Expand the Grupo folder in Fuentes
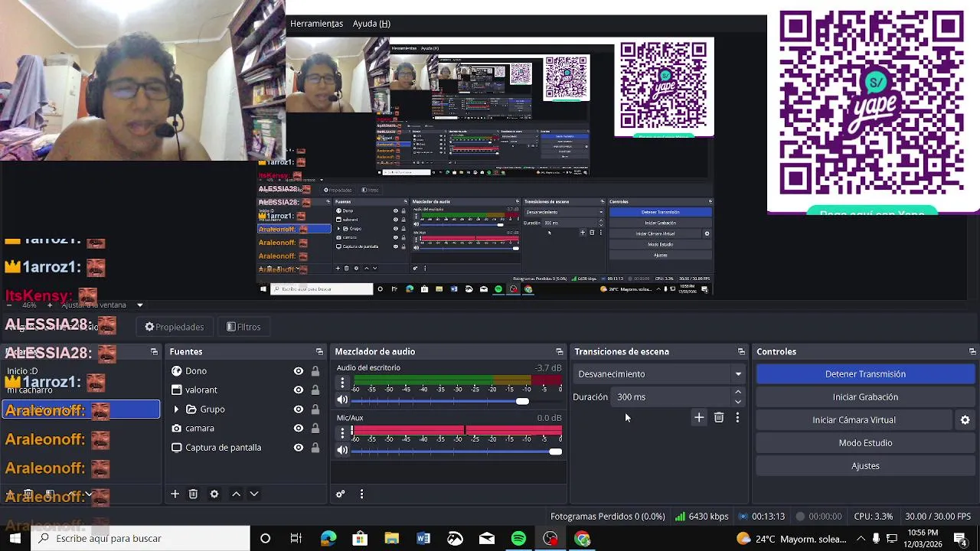 pos(177,409)
